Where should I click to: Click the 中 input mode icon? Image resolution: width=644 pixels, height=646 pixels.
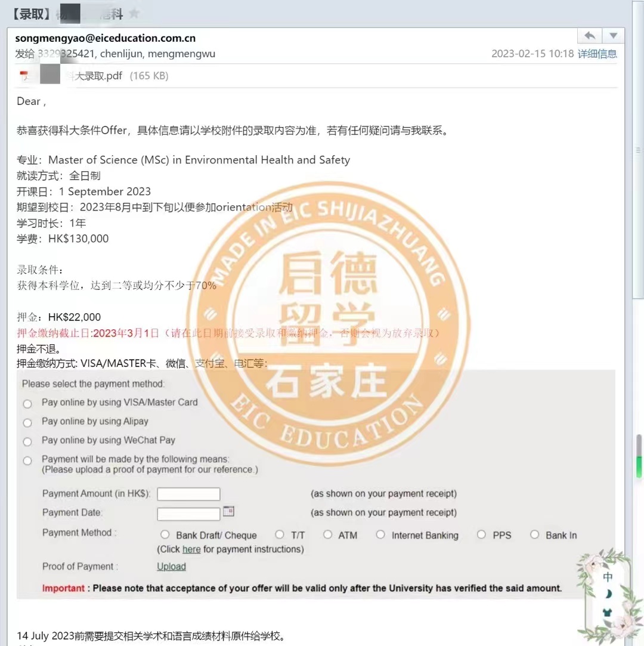pyautogui.click(x=608, y=576)
